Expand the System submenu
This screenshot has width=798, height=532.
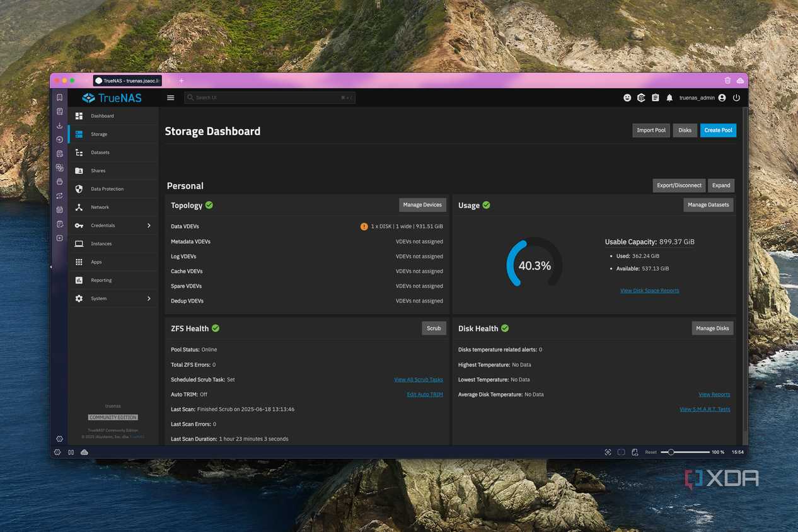click(x=149, y=299)
